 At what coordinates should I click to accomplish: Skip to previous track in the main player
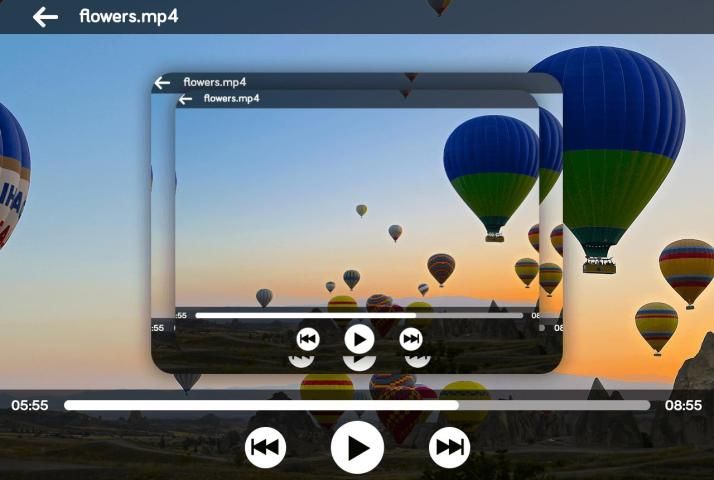(265, 447)
